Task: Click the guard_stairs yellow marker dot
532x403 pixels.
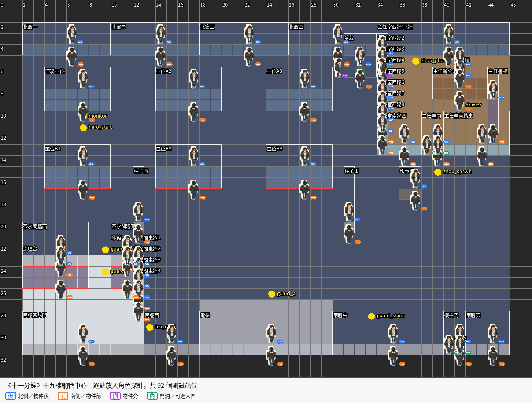Action: 371,316
